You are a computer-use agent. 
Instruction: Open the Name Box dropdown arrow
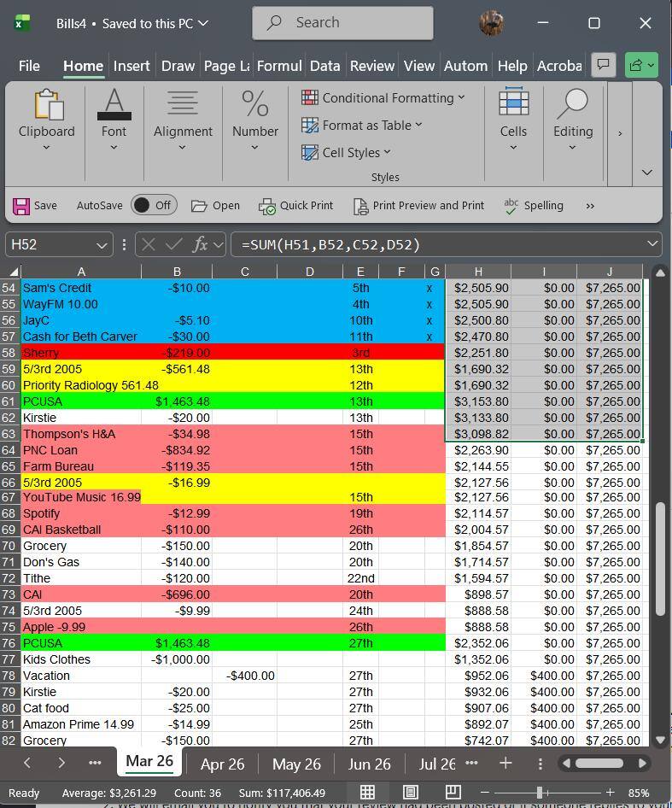tap(102, 245)
